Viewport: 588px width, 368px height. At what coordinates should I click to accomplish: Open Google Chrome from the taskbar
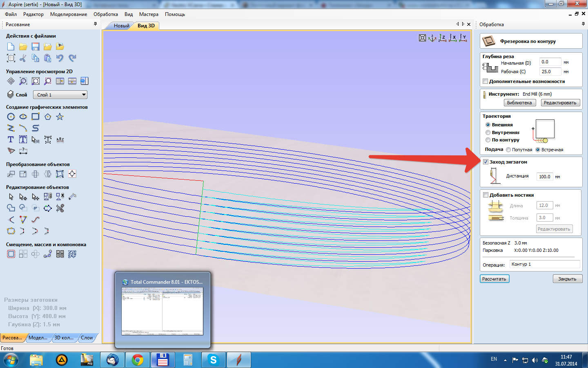click(x=138, y=360)
